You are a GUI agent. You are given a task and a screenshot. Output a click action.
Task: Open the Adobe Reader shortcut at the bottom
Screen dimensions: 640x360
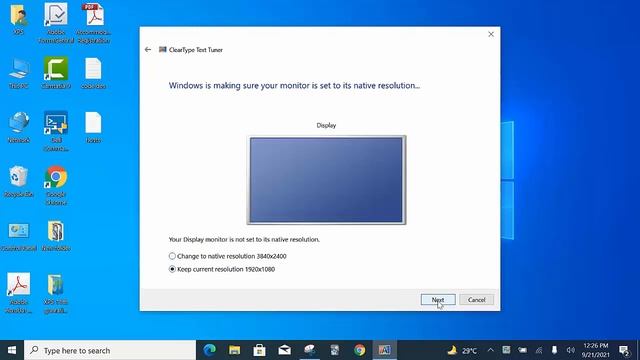tap(18, 293)
